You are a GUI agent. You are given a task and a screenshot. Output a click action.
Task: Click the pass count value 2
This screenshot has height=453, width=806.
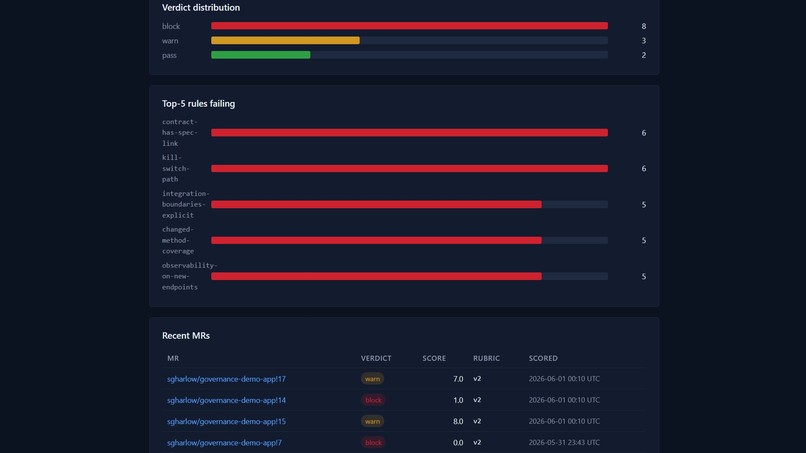tap(644, 55)
